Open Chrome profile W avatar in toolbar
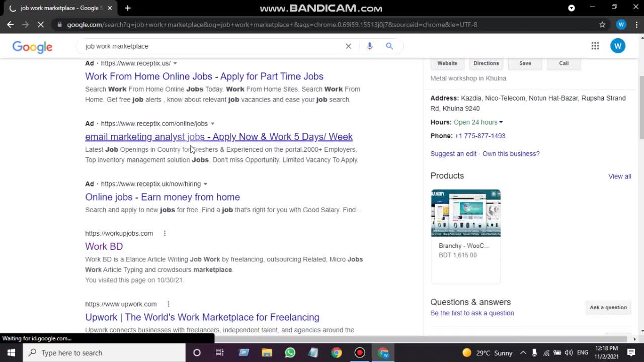 click(621, 24)
